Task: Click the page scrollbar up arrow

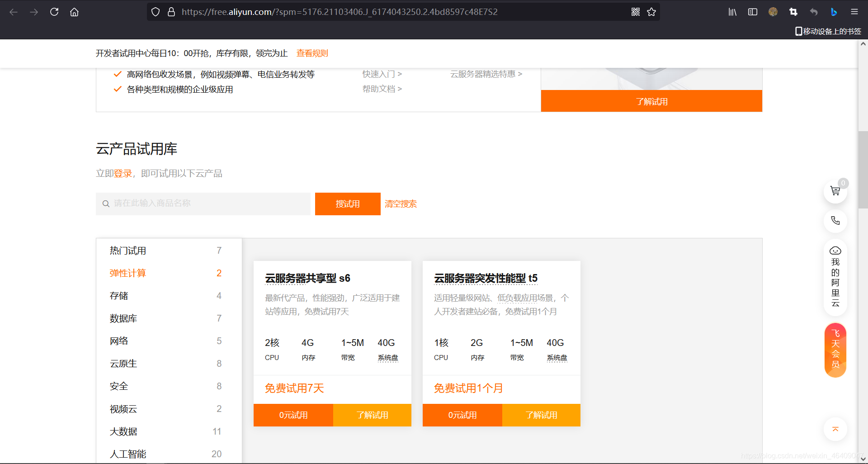Action: coord(863,44)
